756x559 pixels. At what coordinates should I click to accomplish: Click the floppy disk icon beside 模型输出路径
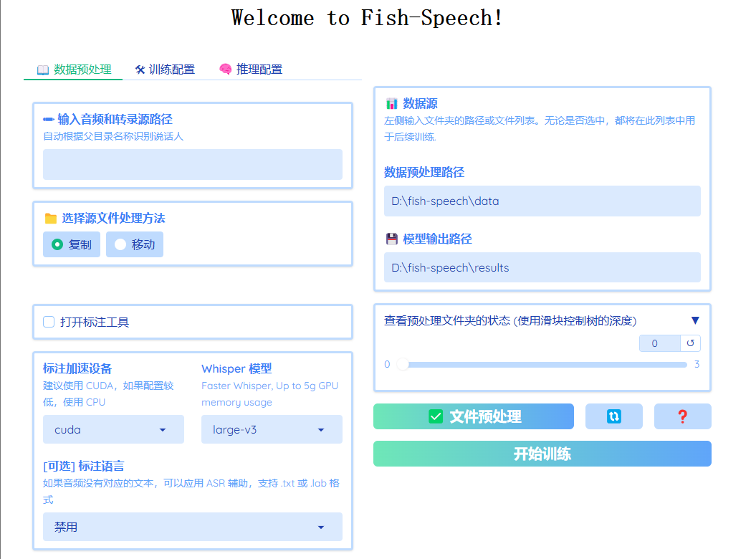point(391,239)
